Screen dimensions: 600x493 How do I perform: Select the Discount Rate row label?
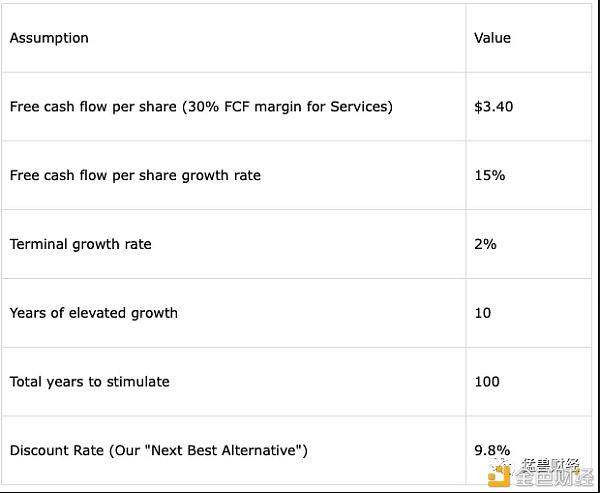tap(159, 450)
